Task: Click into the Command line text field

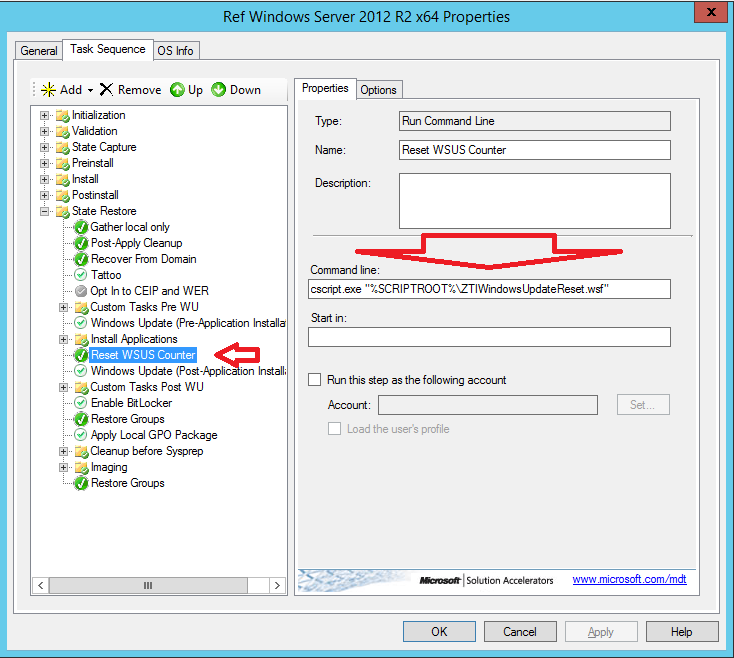Action: click(489, 289)
